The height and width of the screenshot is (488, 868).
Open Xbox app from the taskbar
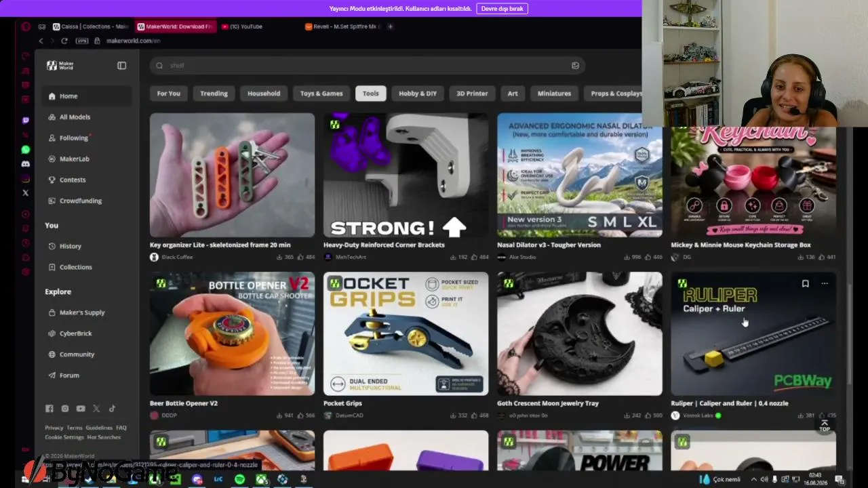point(261,479)
